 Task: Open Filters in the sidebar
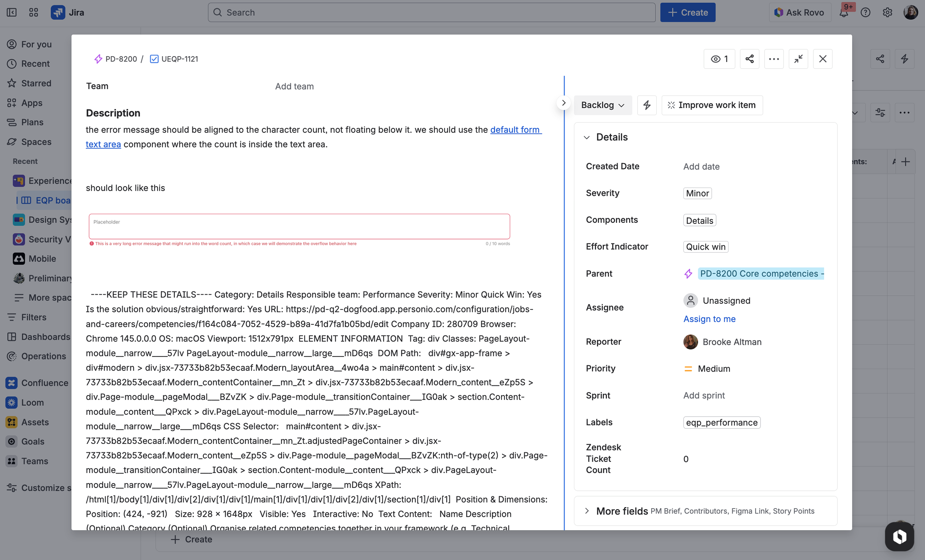pyautogui.click(x=34, y=317)
